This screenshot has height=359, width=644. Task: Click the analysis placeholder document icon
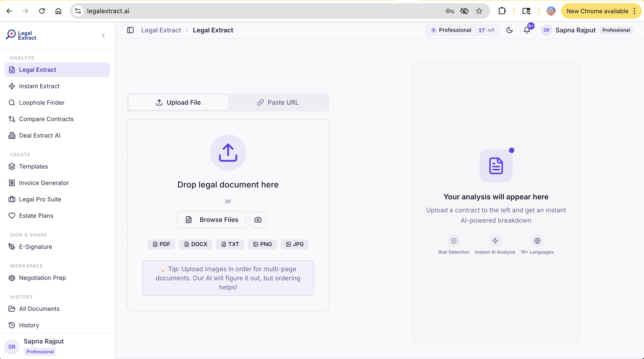(496, 166)
